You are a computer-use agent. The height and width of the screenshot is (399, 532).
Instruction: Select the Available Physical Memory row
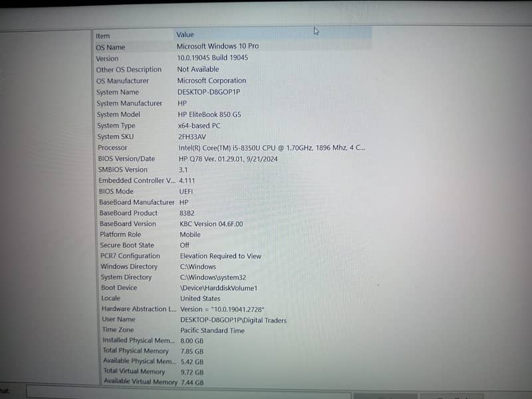(140, 360)
